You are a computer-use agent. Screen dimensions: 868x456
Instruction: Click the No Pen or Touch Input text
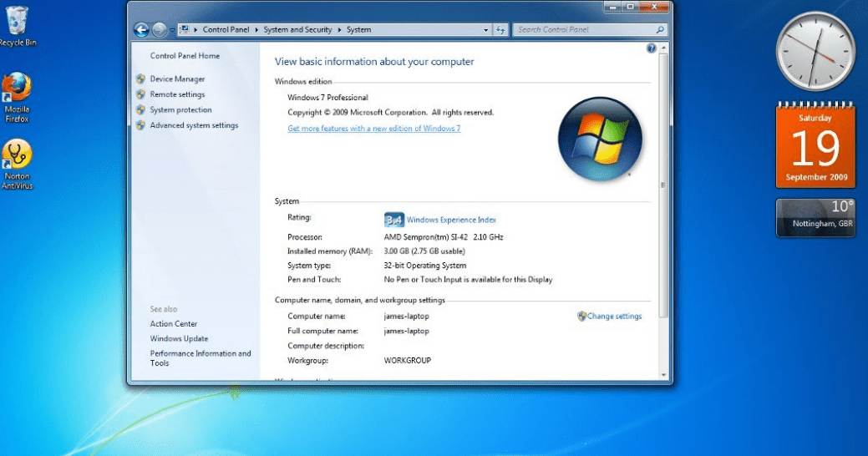[468, 280]
